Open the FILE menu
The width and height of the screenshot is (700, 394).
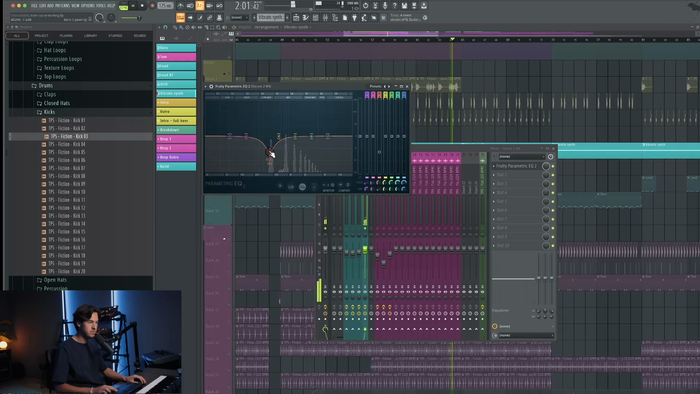click(34, 6)
